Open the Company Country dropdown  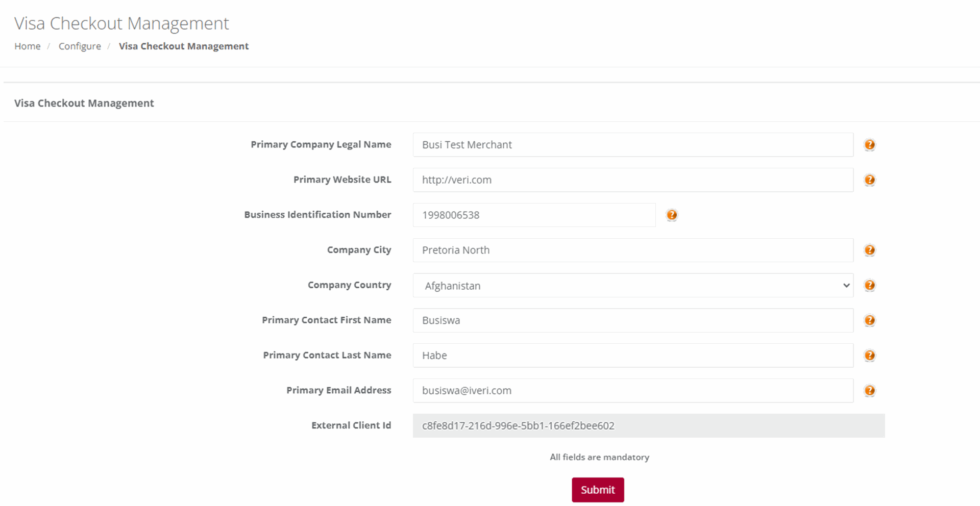pyautogui.click(x=633, y=286)
